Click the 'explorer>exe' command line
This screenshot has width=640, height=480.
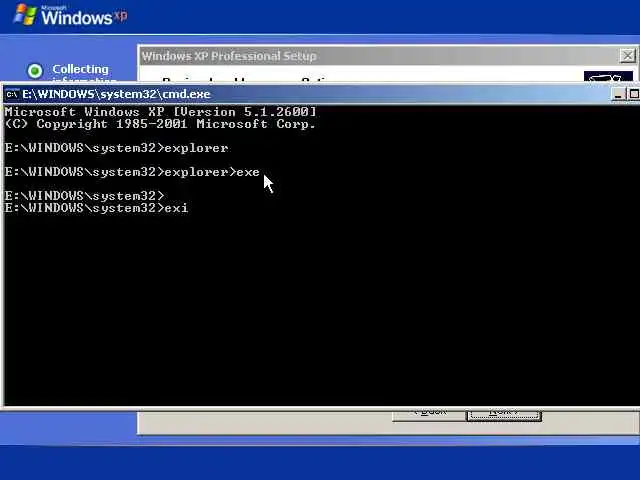point(132,172)
